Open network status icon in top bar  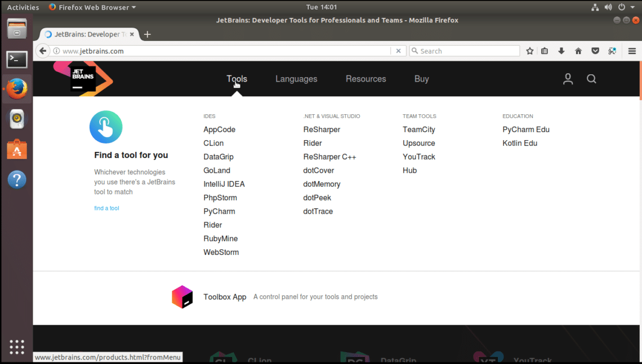coord(595,7)
